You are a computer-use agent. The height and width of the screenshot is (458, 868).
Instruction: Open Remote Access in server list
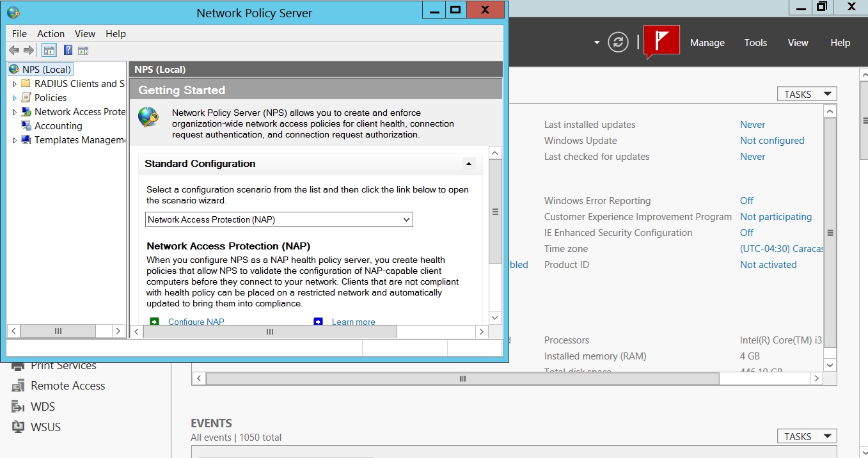tap(68, 386)
